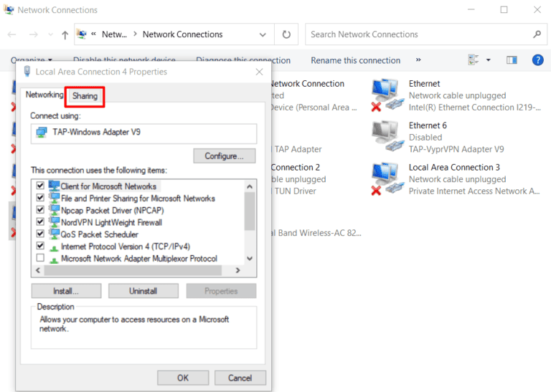Viewport: 551px width, 392px height.
Task: Click items list right scroll arrow
Action: pos(238,270)
